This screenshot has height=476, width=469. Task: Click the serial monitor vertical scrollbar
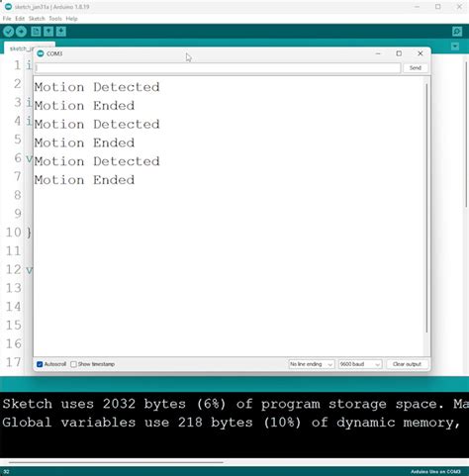point(426,208)
